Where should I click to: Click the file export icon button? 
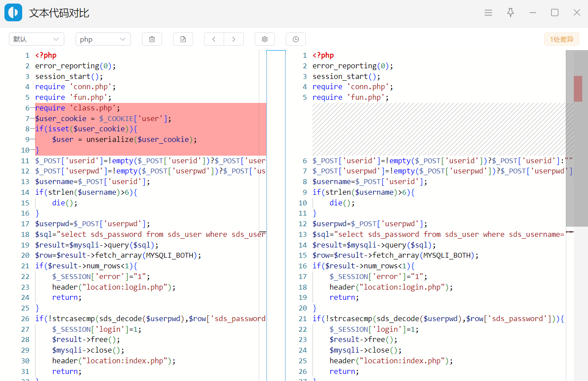click(x=183, y=39)
